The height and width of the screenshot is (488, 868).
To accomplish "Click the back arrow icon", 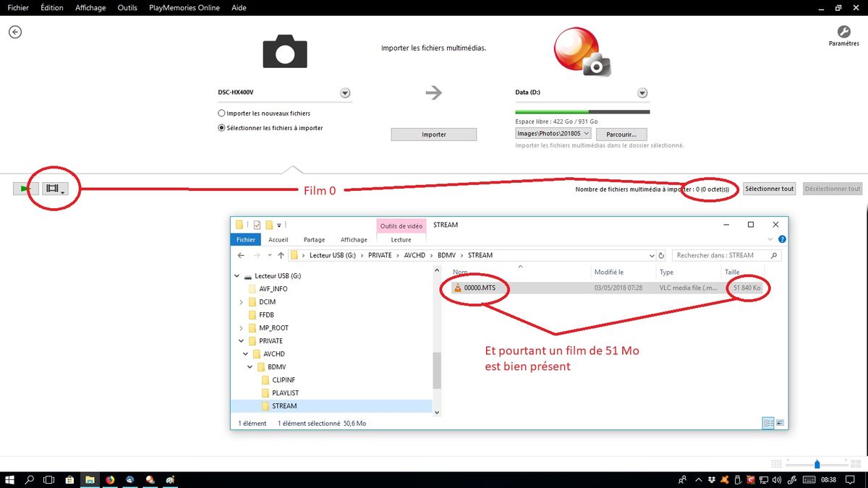I will 14,33.
